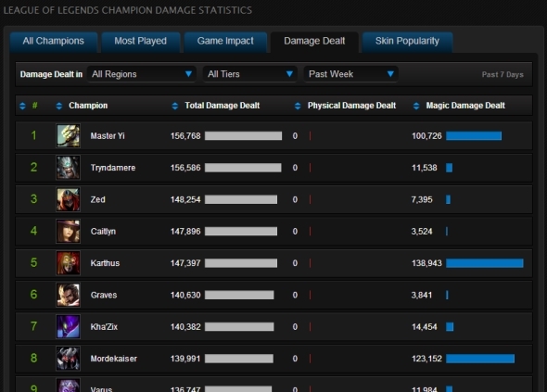This screenshot has height=392, width=547.
Task: Click Karthus's magic damage bar
Action: (485, 263)
